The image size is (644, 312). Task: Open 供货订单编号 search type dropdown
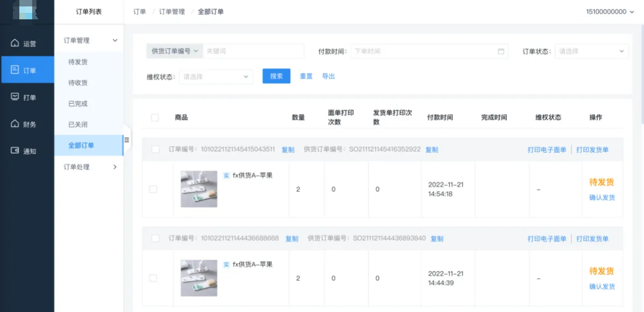[174, 51]
